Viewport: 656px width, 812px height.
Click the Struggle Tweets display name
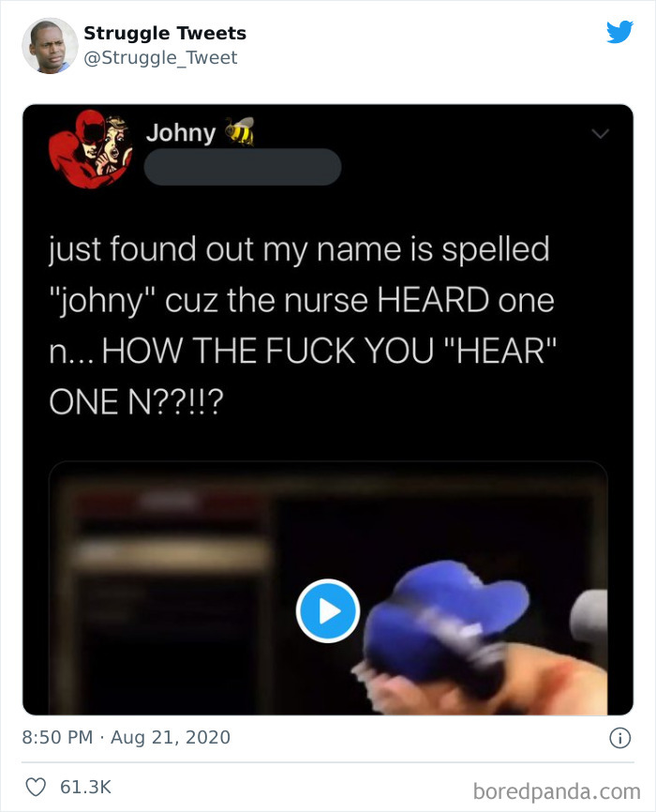click(x=165, y=33)
